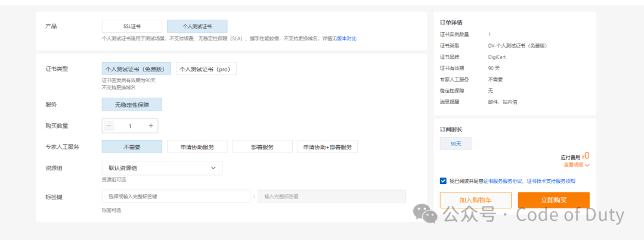The height and width of the screenshot is (240, 644).
Task: Click the 标签可选 hint text
Action: (x=112, y=210)
